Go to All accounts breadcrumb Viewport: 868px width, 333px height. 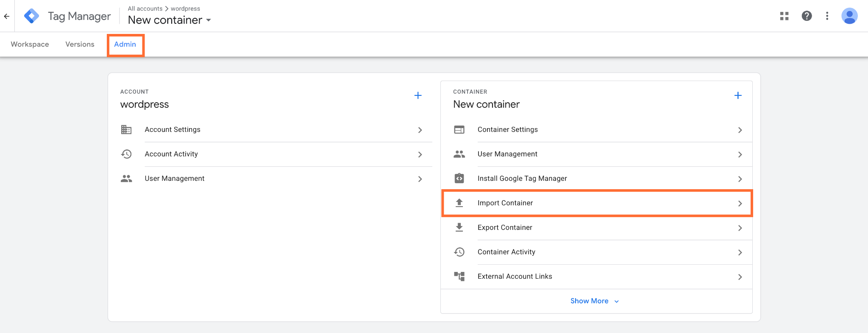(145, 8)
